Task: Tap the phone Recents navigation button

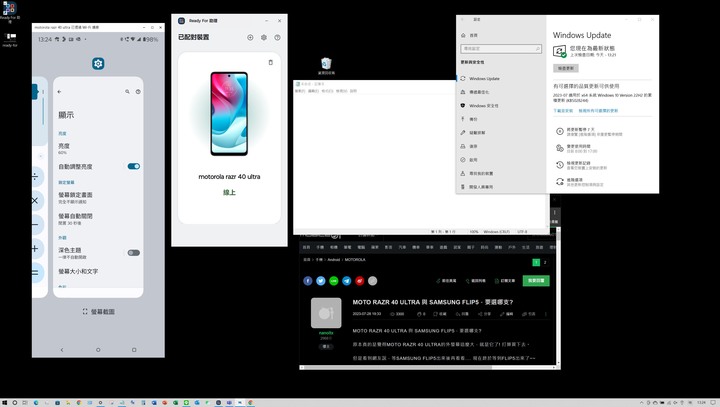Action: (134, 350)
